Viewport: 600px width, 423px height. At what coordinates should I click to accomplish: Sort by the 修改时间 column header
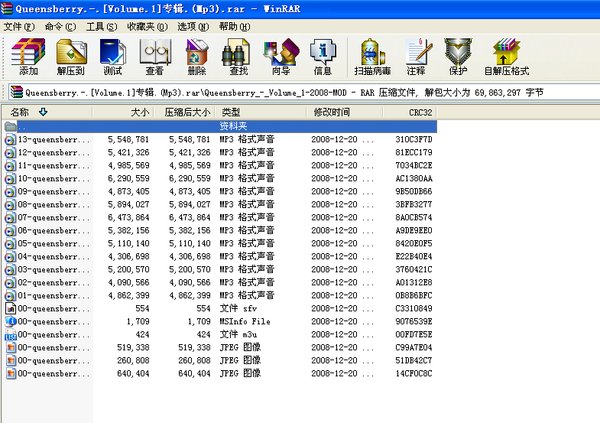(345, 112)
